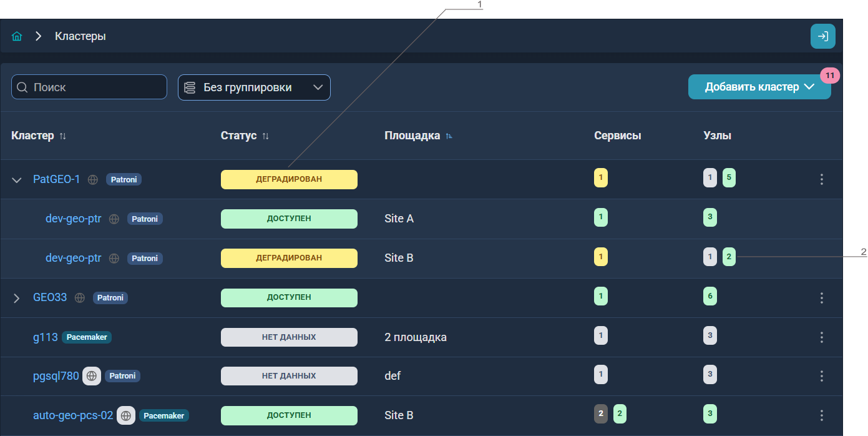
Task: Click globe icon in dev-geo-ptr Site A row
Action: [114, 219]
